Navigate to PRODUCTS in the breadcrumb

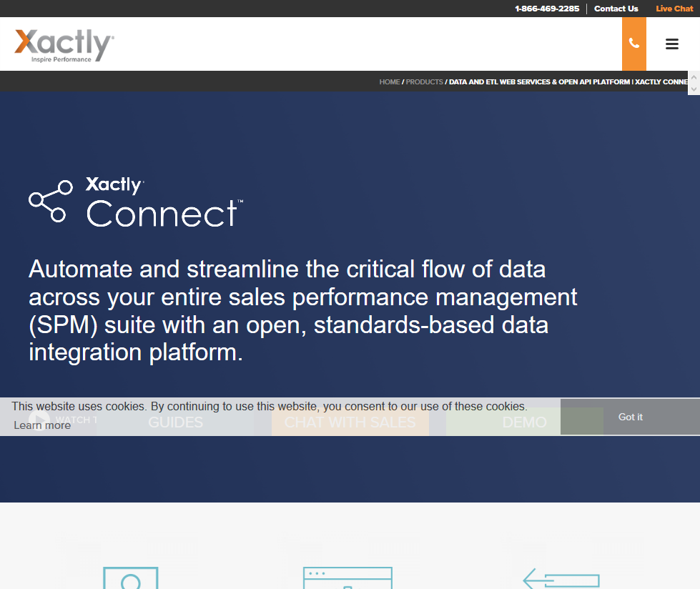424,82
